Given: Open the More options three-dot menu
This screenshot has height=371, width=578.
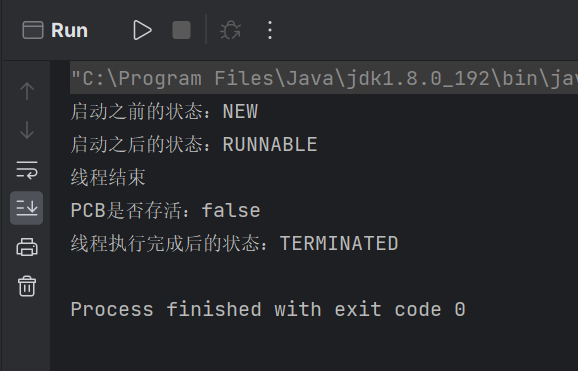Looking at the screenshot, I should pos(270,30).
